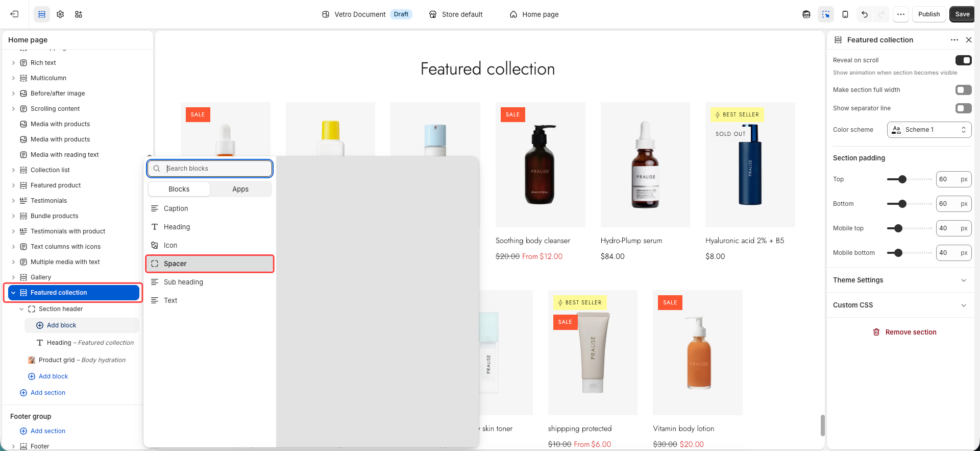
Task: Click the magnifier icon in Search blocks
Action: pyautogui.click(x=157, y=169)
